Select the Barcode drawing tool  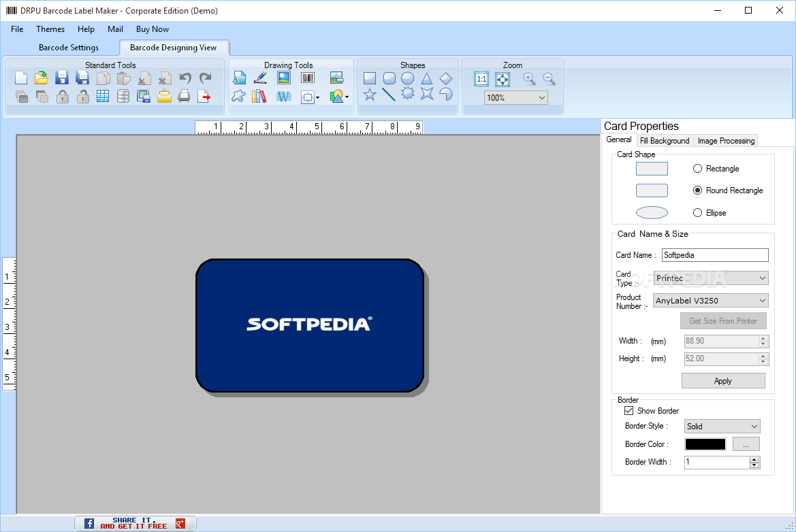(308, 78)
